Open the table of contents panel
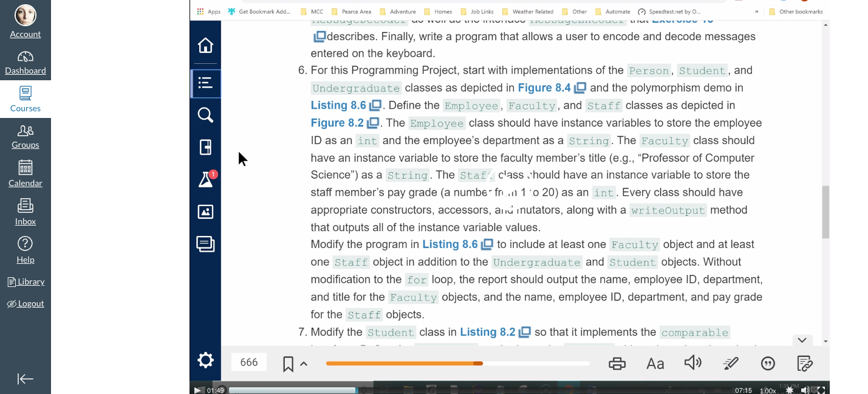Image resolution: width=868 pixels, height=394 pixels. click(205, 83)
